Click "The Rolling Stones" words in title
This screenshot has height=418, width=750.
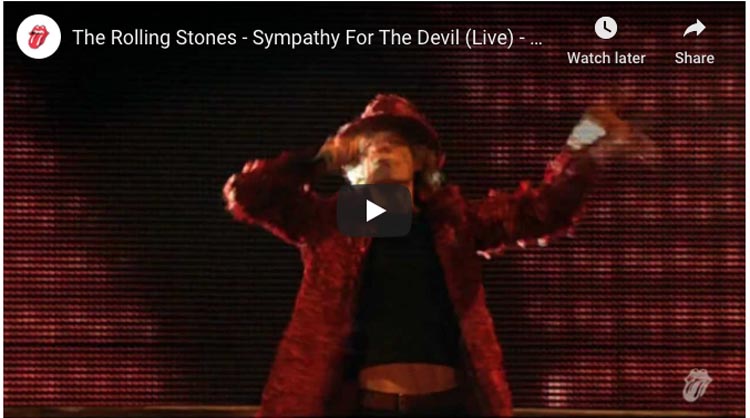(154, 38)
